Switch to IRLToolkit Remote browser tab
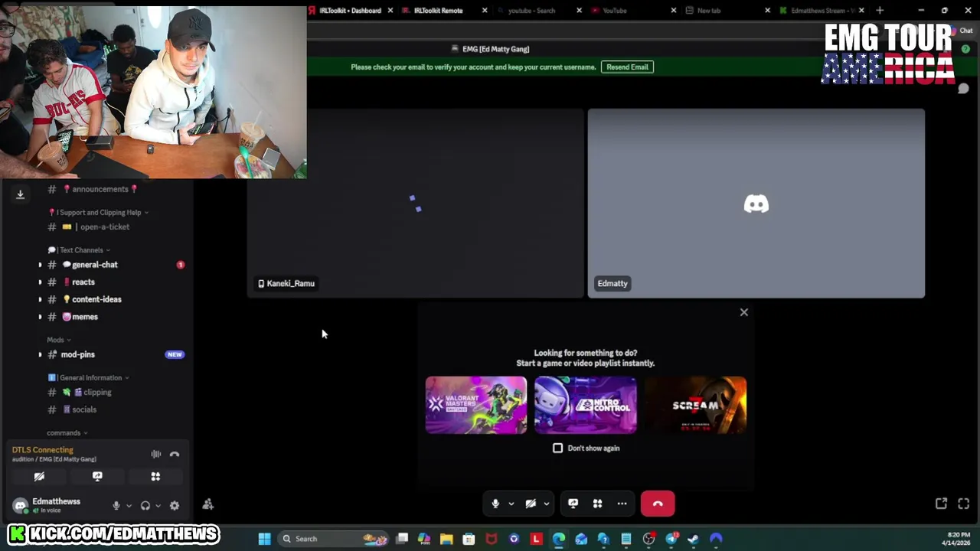This screenshot has height=551, width=980. tap(438, 11)
